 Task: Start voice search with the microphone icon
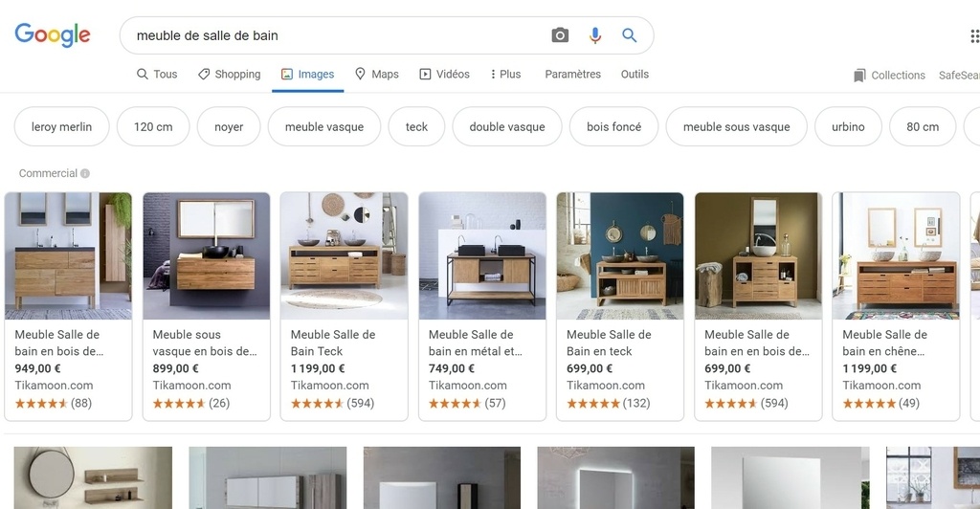pyautogui.click(x=595, y=35)
